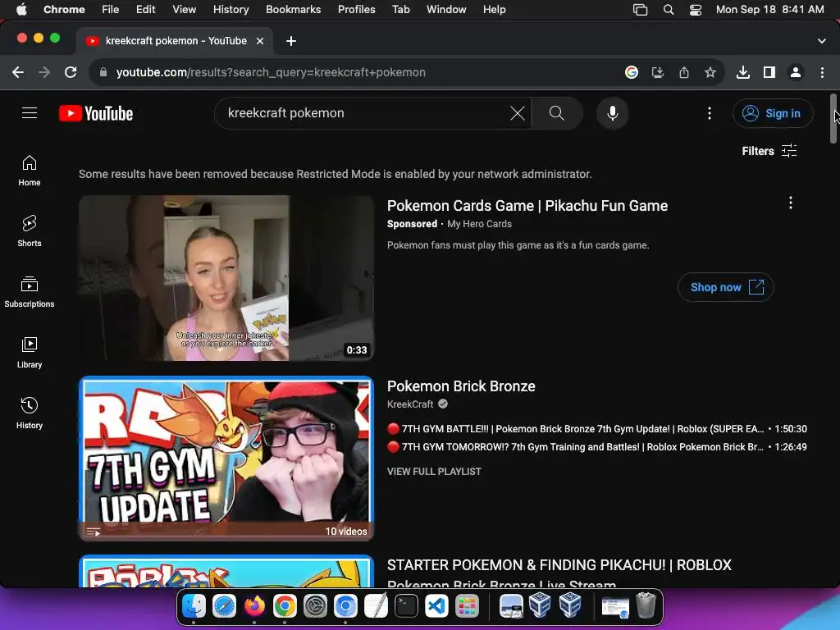Click the Pokemon Cards ad thumbnail
The width and height of the screenshot is (840, 630).
[x=226, y=278]
